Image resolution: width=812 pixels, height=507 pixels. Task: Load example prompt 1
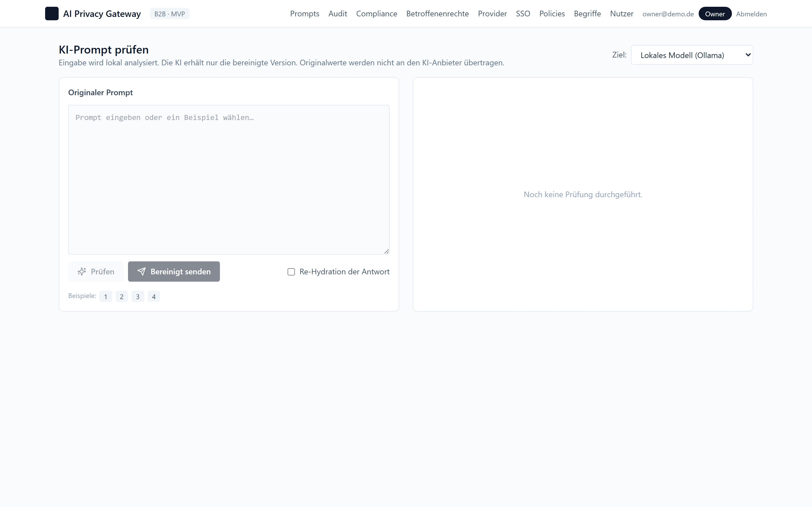[106, 296]
